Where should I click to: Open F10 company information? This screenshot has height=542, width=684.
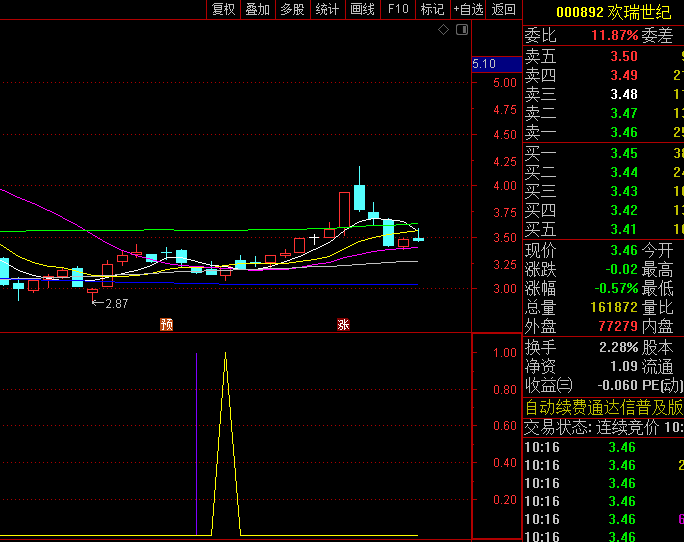click(x=398, y=9)
